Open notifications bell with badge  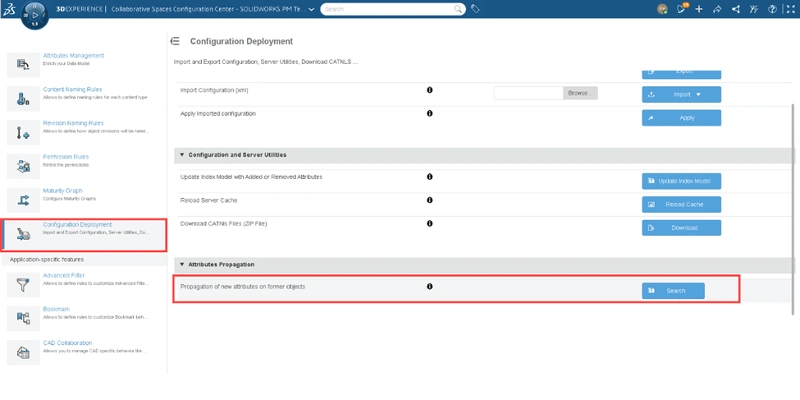click(x=681, y=9)
